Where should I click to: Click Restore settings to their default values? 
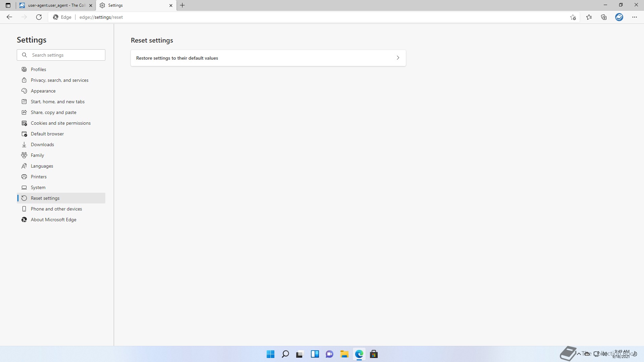tap(268, 58)
